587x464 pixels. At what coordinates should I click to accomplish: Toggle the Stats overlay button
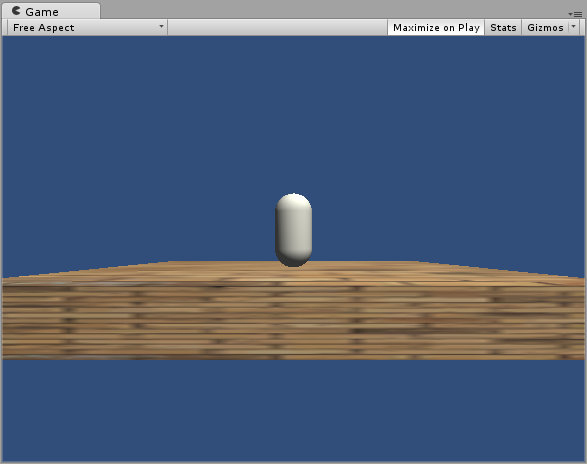(503, 27)
